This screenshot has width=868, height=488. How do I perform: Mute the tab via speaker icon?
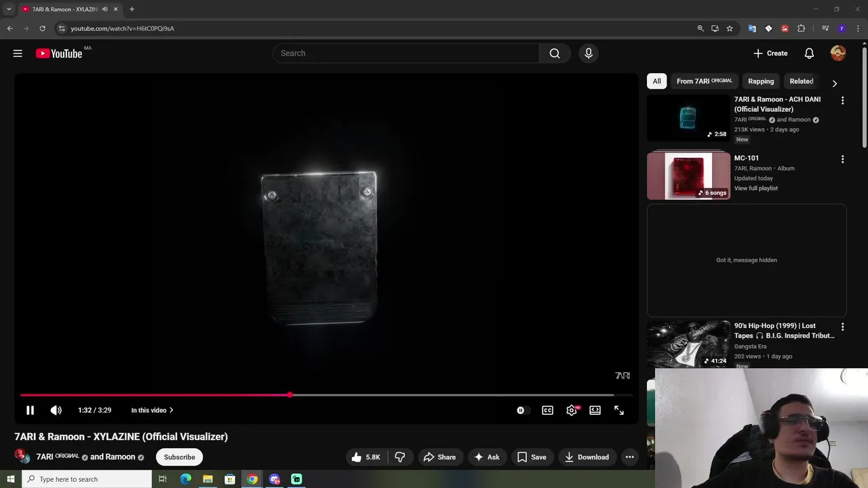pyautogui.click(x=104, y=9)
